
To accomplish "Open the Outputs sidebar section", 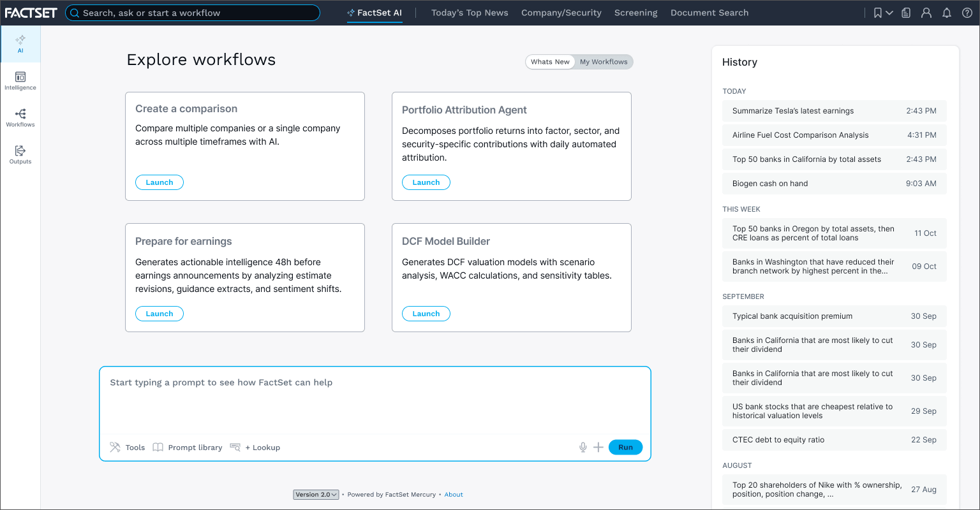I will point(20,155).
